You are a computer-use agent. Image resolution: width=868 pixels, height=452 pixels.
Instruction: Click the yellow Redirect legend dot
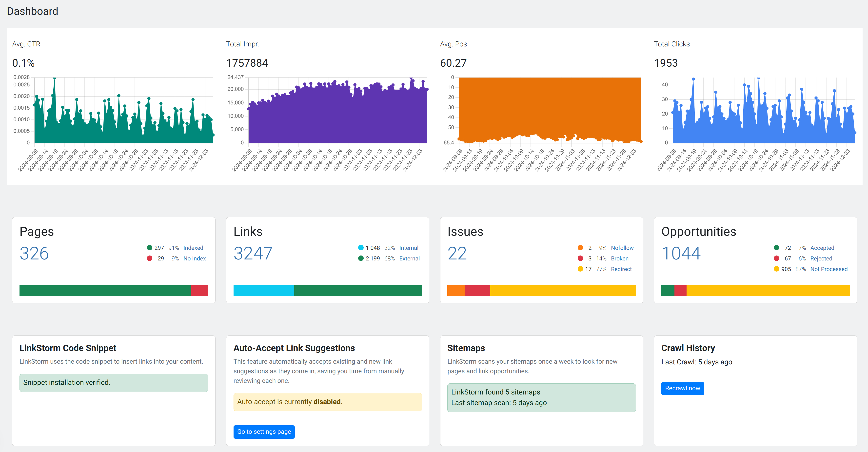point(580,269)
